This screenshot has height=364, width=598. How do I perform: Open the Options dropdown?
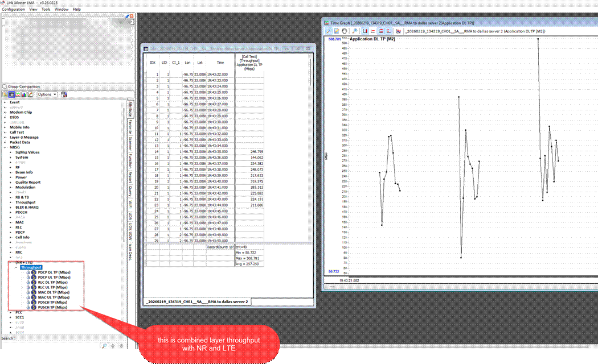[x=47, y=94]
